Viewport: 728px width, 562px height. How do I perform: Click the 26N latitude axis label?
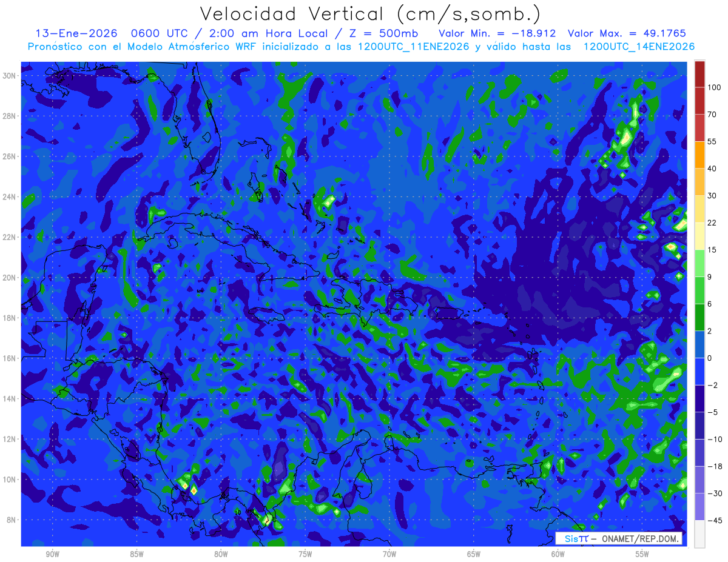[10, 156]
